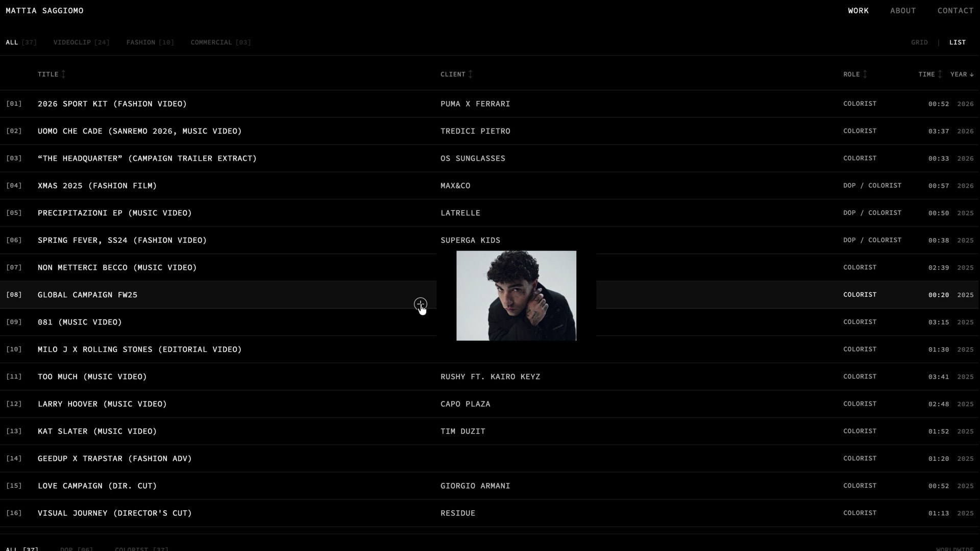Click duration 03:37 in Uomo Che Cade row
Image resolution: width=980 pixels, height=551 pixels.
939,132
